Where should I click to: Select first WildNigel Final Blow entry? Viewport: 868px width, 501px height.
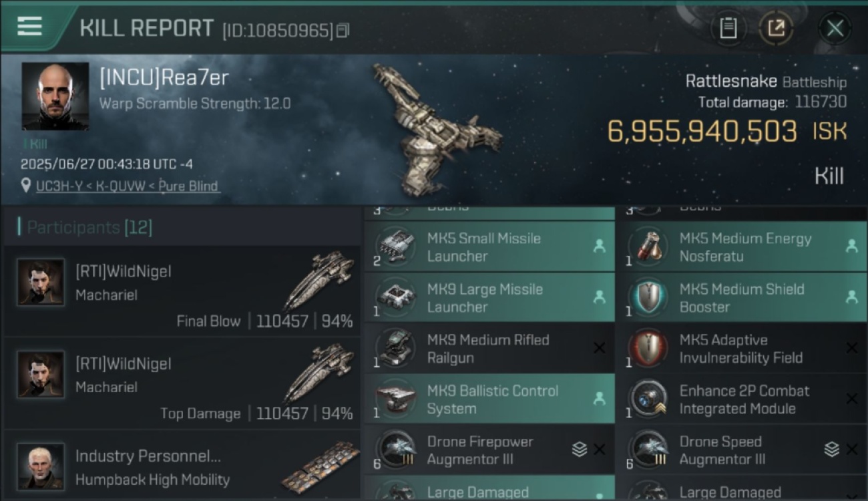(x=182, y=291)
